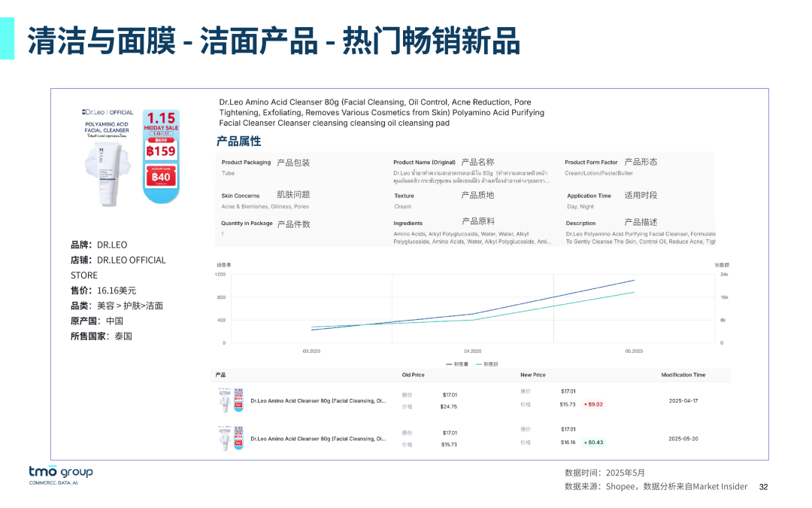Click the Acne & Blemishes, Oiliness, Pores value
This screenshot has width=812, height=508.
click(x=265, y=206)
